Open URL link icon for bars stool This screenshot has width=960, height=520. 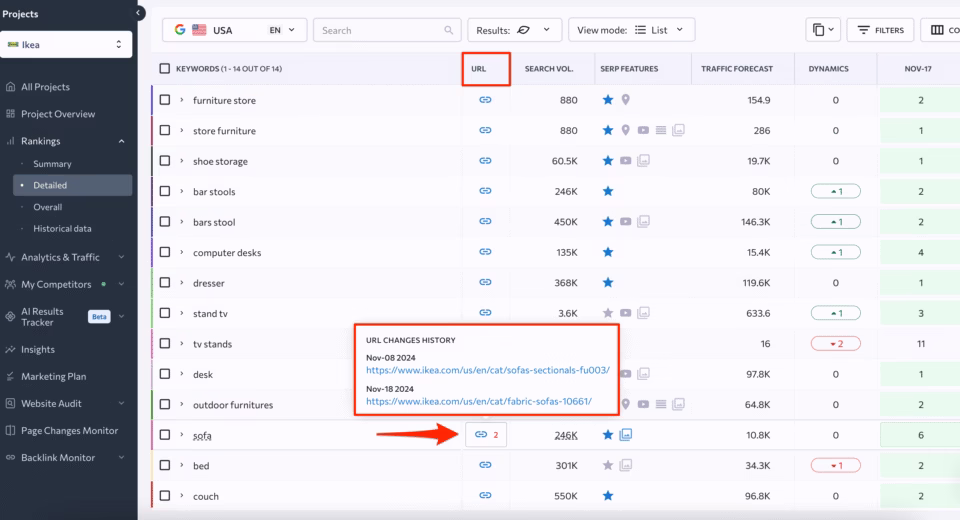click(x=485, y=221)
